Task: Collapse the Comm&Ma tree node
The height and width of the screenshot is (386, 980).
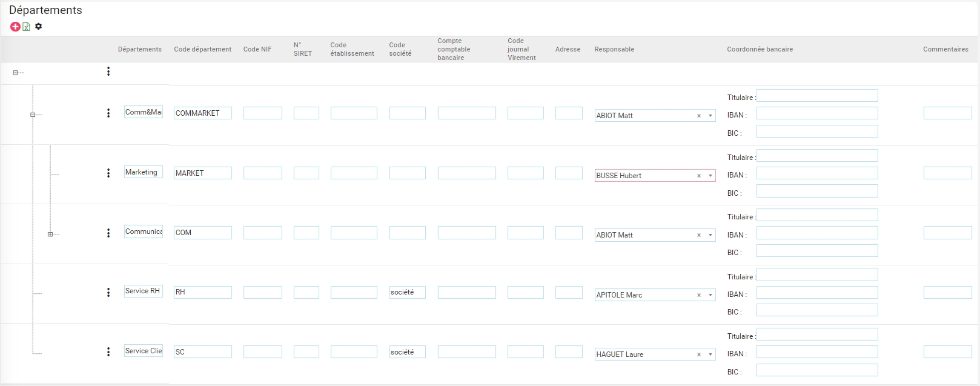Action: point(33,115)
